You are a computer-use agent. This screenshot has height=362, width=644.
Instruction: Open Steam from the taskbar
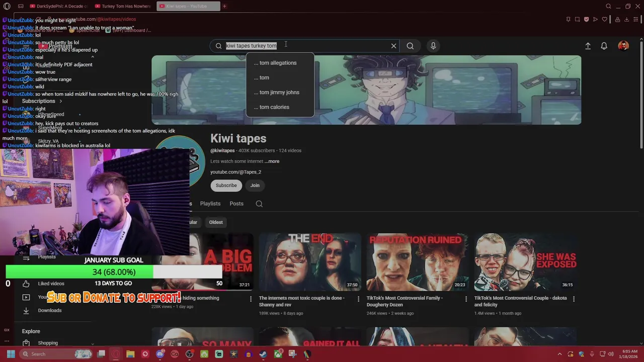(x=263, y=354)
